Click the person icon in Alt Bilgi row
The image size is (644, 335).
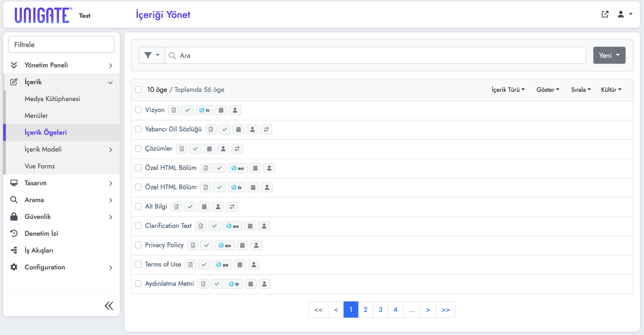pyautogui.click(x=218, y=207)
